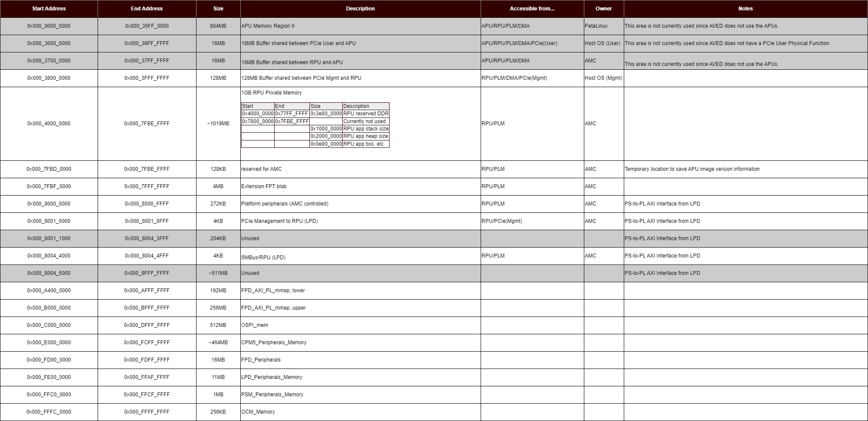Click 'RPU app heap size' nested cell

(366, 136)
